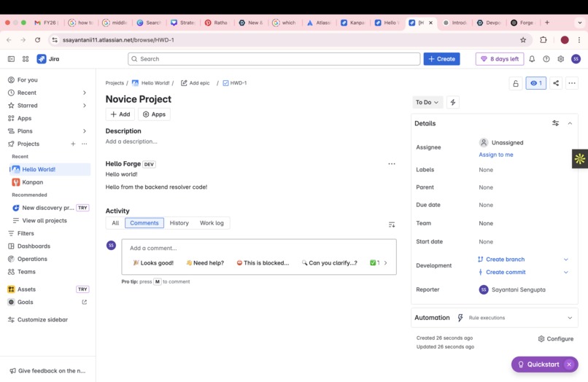This screenshot has height=382, width=588.
Task: Click the Apps button under title
Action: click(x=154, y=114)
